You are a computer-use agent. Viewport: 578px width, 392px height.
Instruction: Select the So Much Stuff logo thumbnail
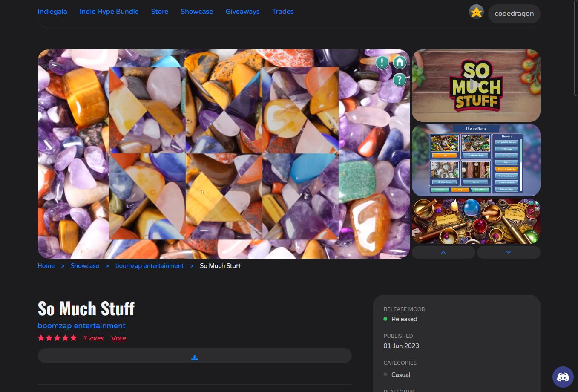(476, 86)
